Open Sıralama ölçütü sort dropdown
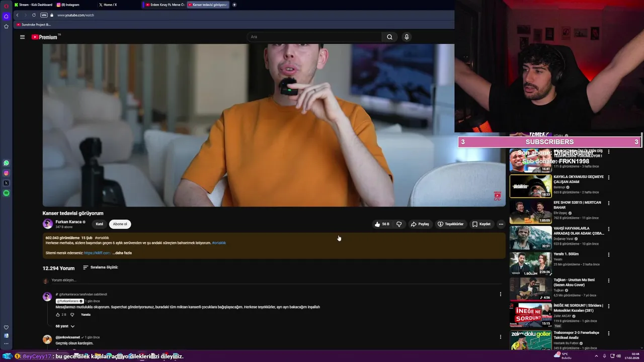 click(x=101, y=267)
